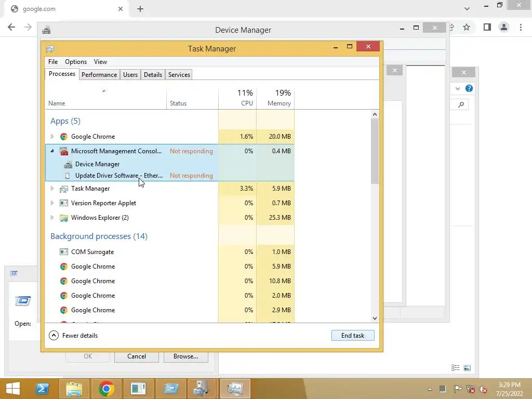The height and width of the screenshot is (399, 532).
Task: Open the Windows Start button
Action: (x=13, y=389)
